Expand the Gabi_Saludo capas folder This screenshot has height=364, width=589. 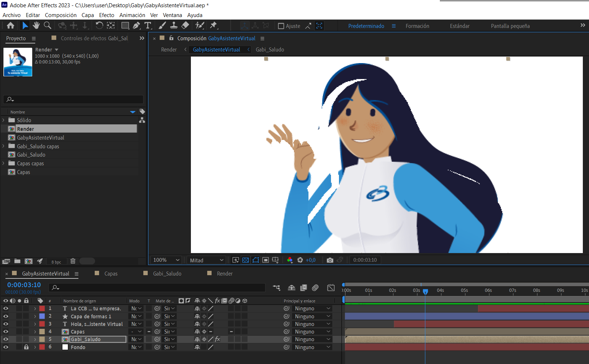[3, 146]
